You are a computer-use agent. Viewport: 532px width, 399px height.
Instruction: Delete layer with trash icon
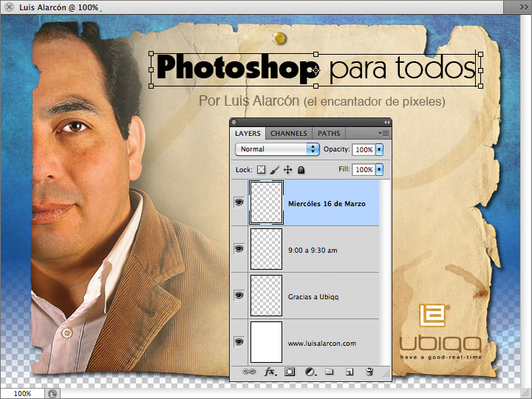click(369, 372)
